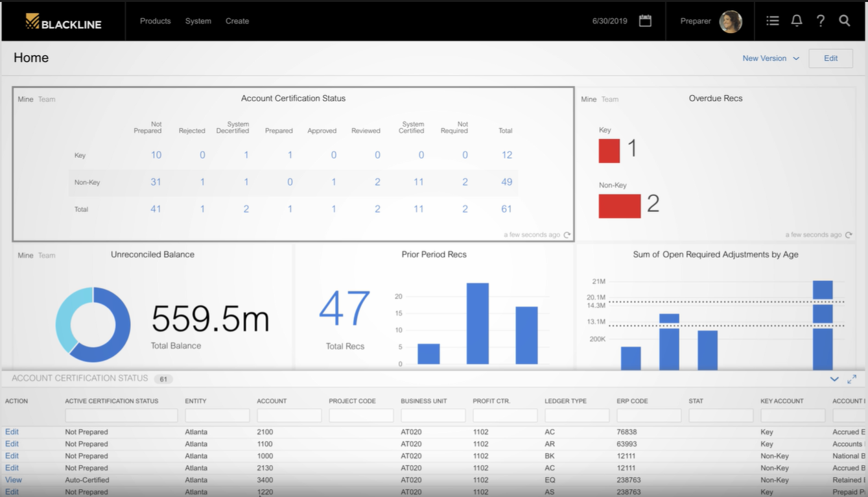Click the Key overdue recs red bar
The height and width of the screenshot is (497, 868).
click(x=609, y=150)
